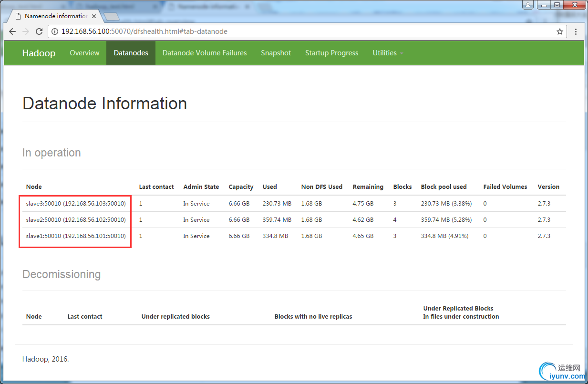The width and height of the screenshot is (588, 384).
Task: Expand the Utilities dropdown menu
Action: (388, 53)
